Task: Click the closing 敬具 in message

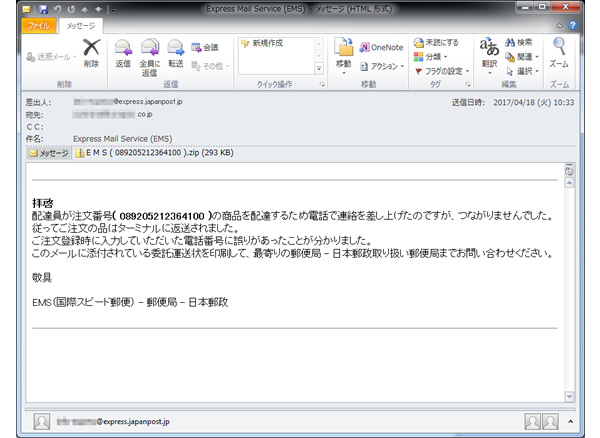Action: 42,277
